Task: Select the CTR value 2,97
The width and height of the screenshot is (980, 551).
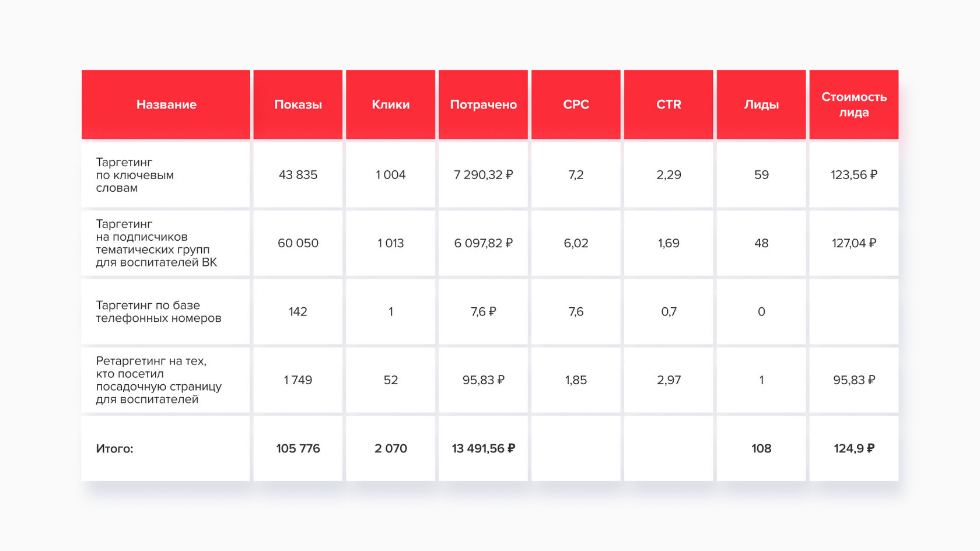Action: (x=668, y=380)
